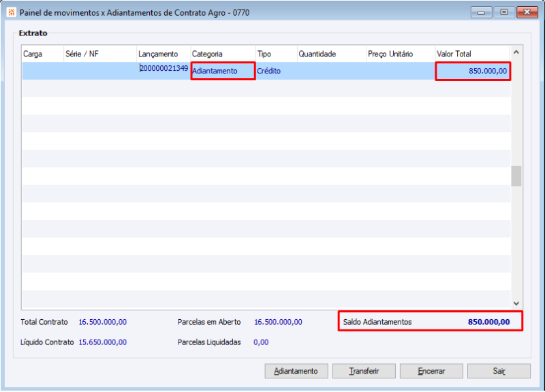545x392 pixels.
Task: Click the scroll down arrow in Extrato grid
Action: (x=516, y=303)
